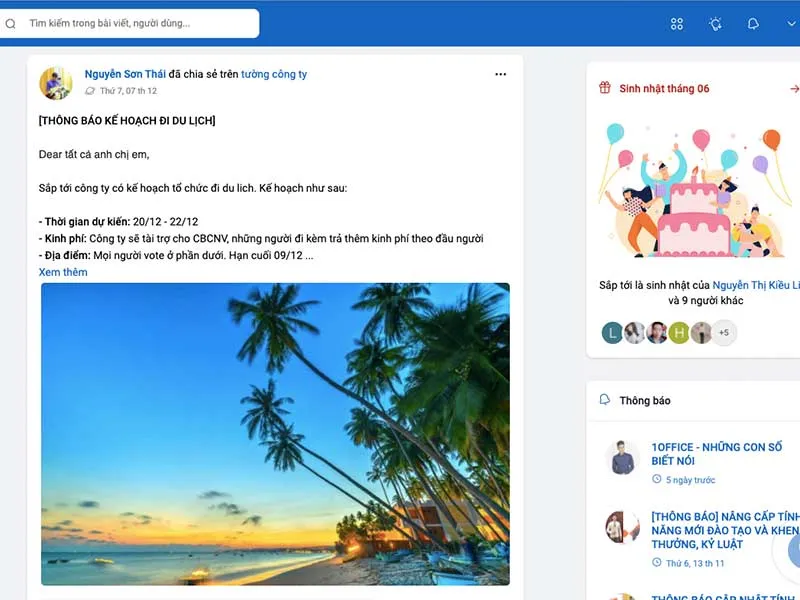Click the search magnifier icon

tap(11, 23)
